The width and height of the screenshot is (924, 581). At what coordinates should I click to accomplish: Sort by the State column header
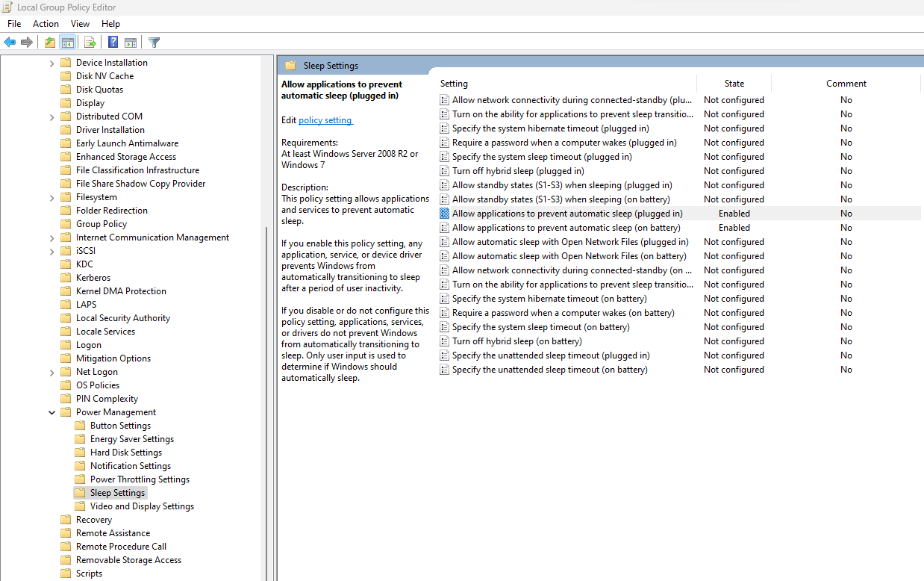pyautogui.click(x=734, y=84)
